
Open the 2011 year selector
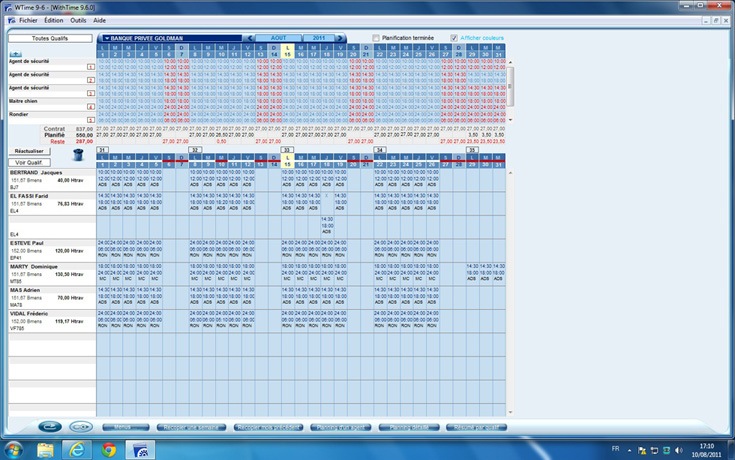pos(318,38)
